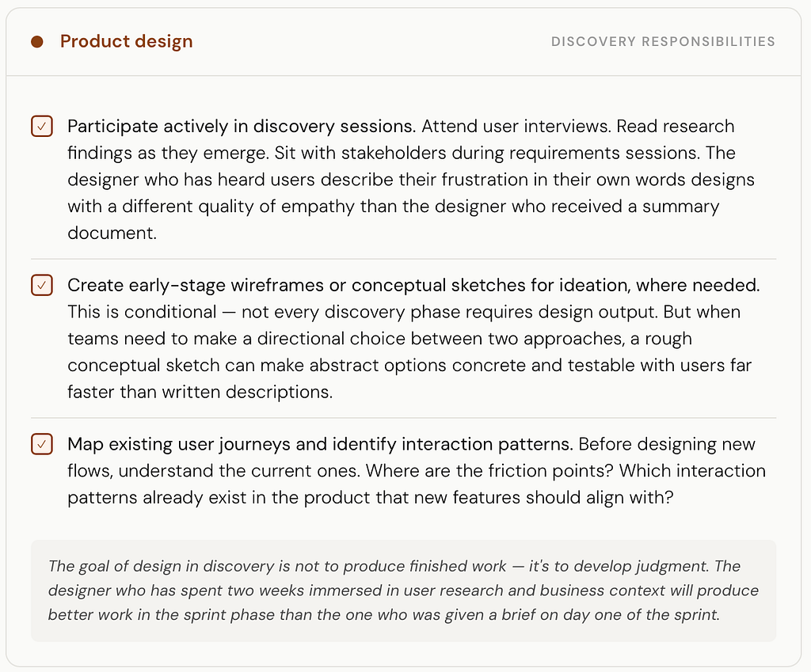This screenshot has height=672, width=811.
Task: Click the brown dot beside Product design
Action: point(36,41)
